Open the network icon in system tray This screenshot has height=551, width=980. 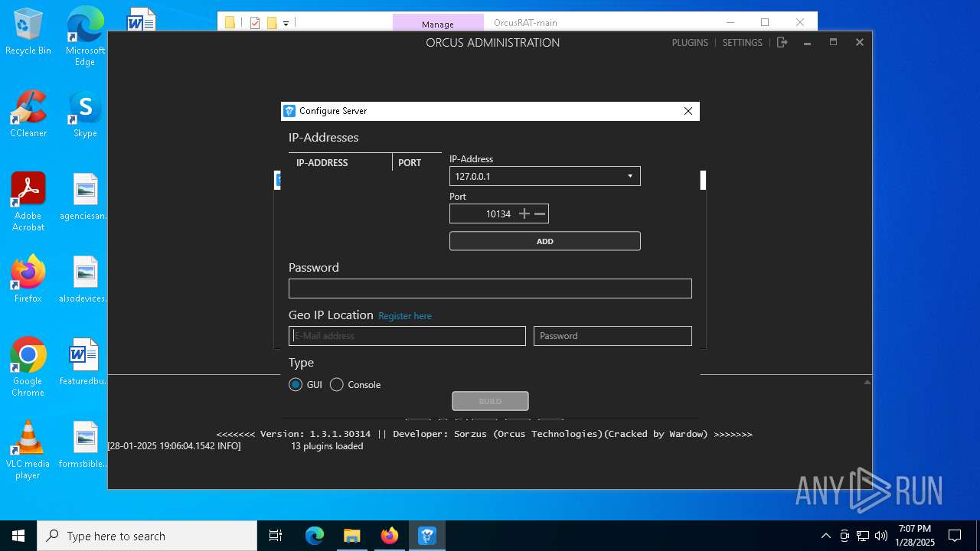863,536
